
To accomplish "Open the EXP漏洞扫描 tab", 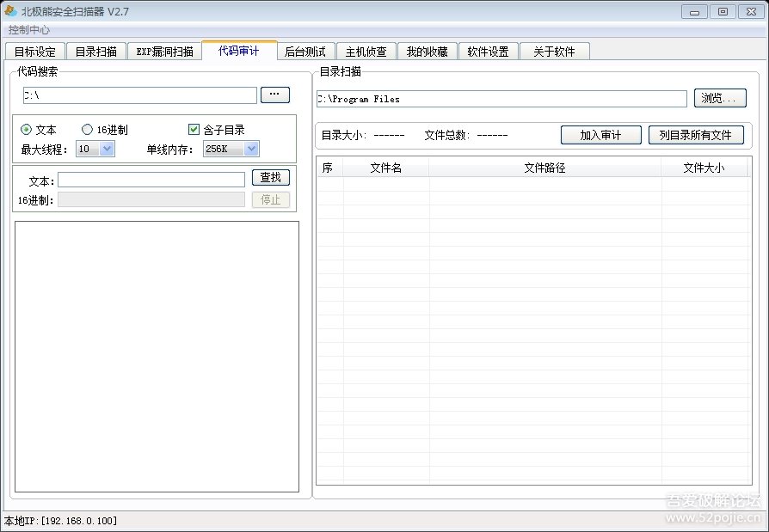I will (x=165, y=52).
